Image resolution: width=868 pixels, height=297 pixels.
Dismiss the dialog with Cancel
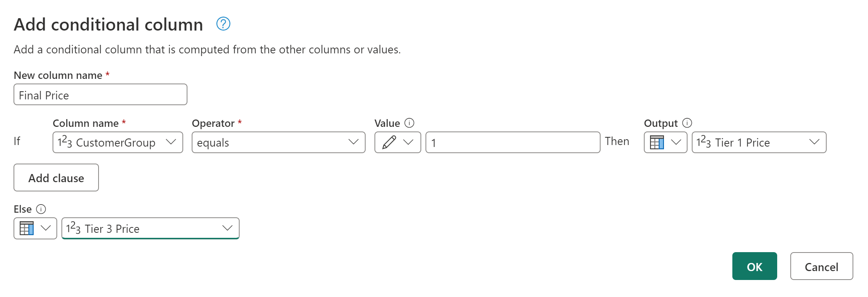[821, 266]
